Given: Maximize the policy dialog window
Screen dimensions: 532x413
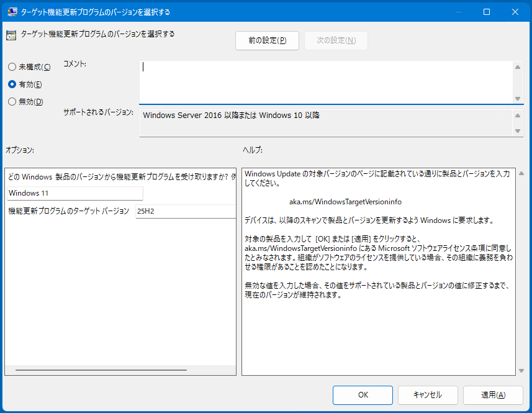Looking at the screenshot, I should (487, 12).
